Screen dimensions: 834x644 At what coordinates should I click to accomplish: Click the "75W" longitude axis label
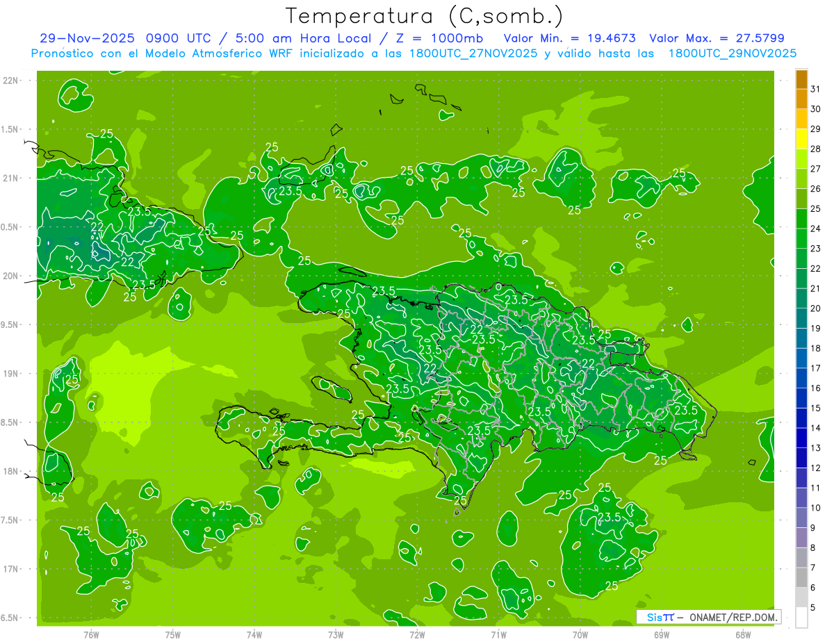(x=173, y=635)
